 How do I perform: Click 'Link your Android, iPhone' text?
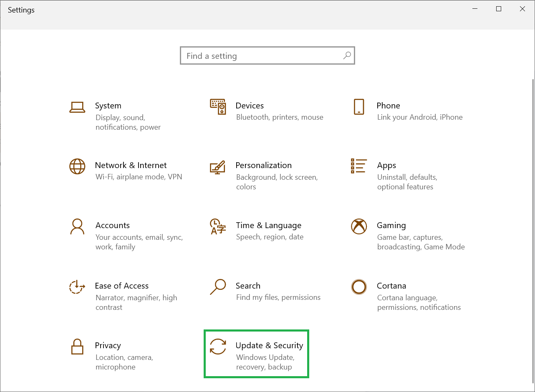pyautogui.click(x=420, y=117)
